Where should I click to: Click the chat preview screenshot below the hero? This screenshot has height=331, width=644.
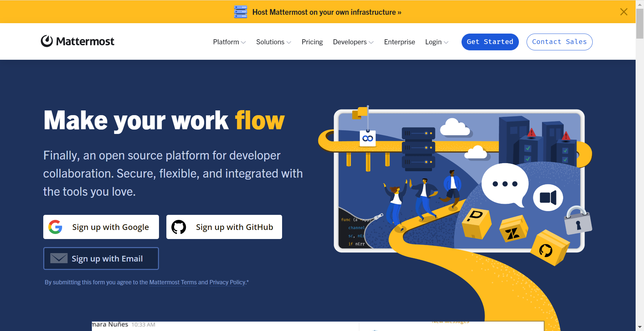pyautogui.click(x=318, y=326)
